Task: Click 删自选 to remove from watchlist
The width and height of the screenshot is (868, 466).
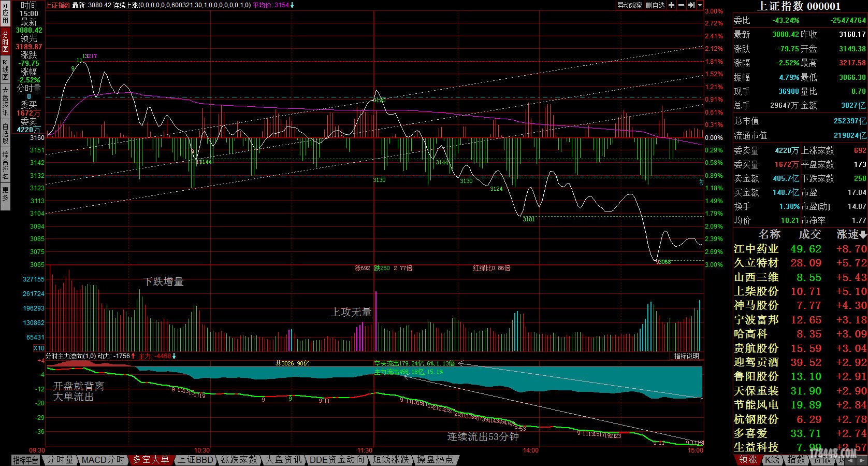Action: tap(655, 5)
